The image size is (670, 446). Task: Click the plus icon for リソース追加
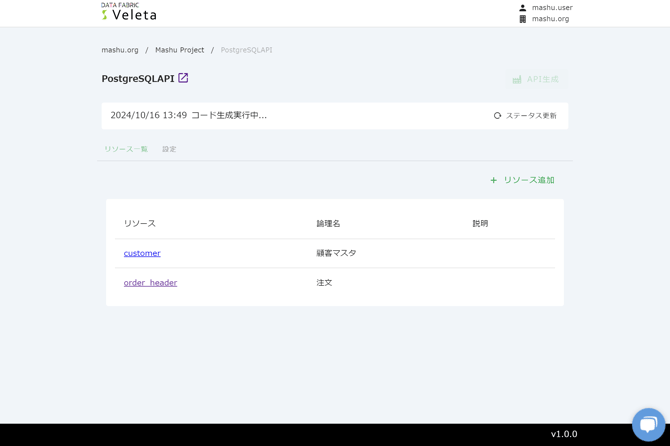click(493, 180)
